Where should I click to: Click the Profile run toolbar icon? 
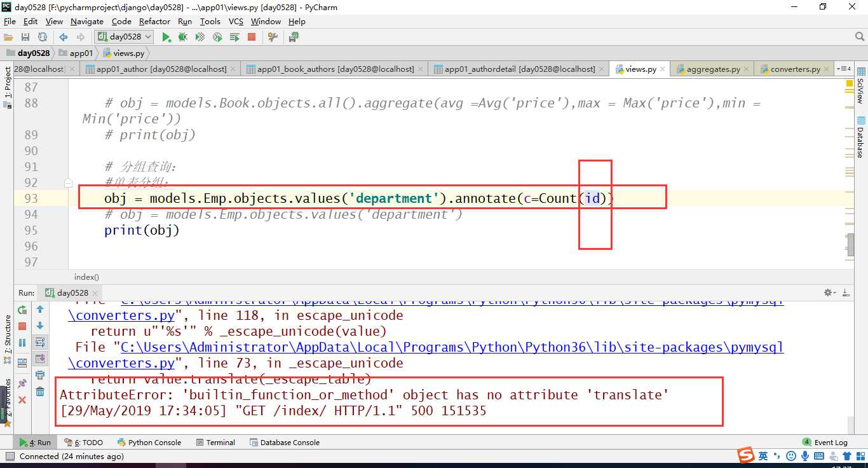pos(217,37)
